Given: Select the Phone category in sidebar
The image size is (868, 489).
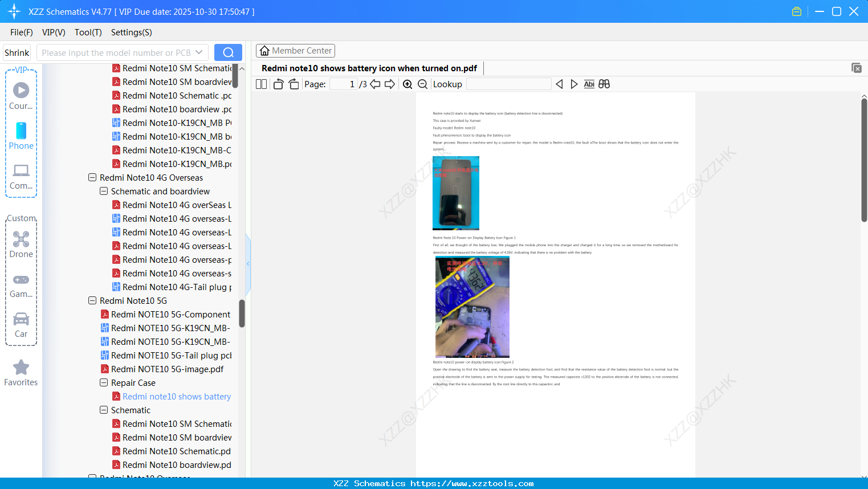Looking at the screenshot, I should (21, 136).
